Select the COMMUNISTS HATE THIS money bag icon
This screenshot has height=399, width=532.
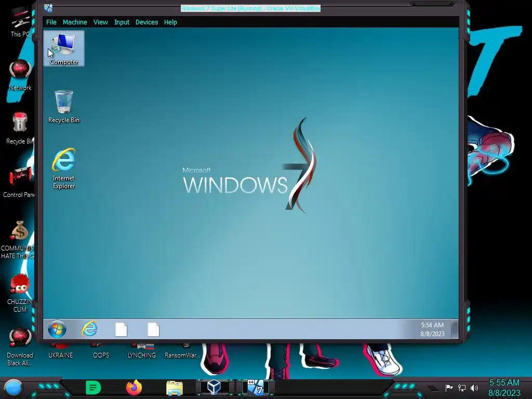point(18,240)
